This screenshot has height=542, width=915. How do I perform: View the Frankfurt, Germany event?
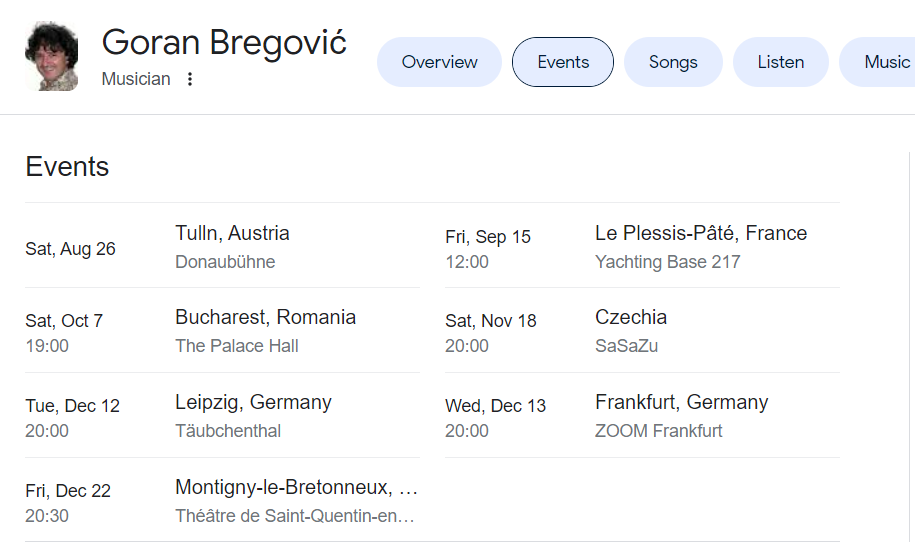(x=642, y=415)
